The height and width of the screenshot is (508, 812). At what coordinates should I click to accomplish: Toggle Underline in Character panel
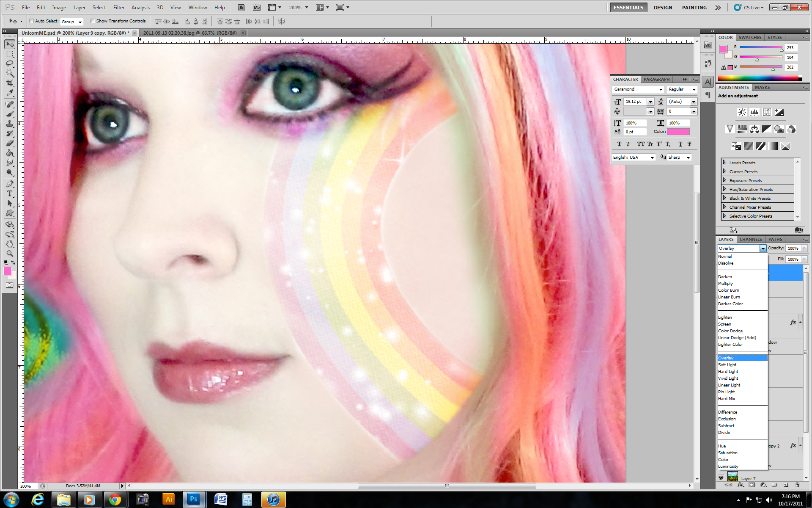click(x=680, y=144)
